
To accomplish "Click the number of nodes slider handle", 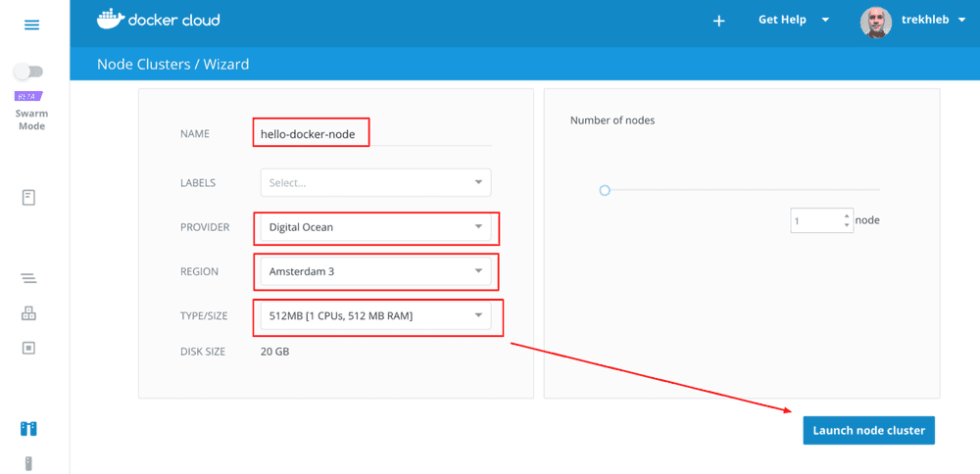I will point(605,190).
